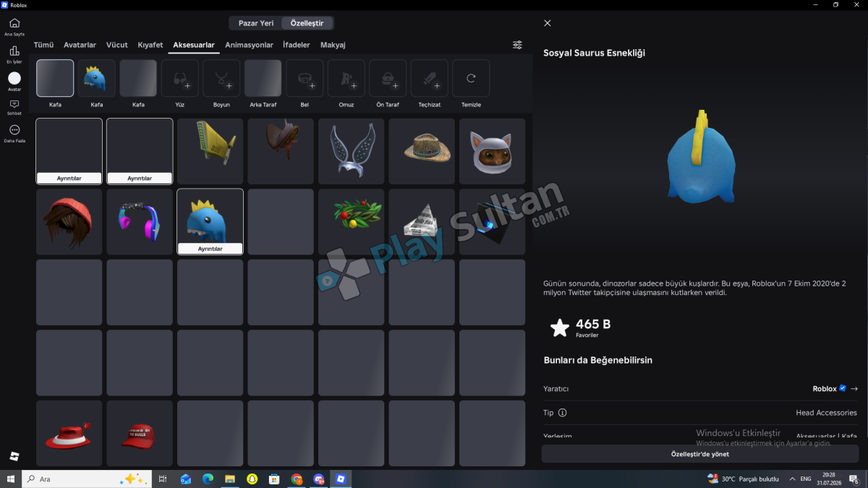This screenshot has height=488, width=868.
Task: Click the 465 B favorites count
Action: tap(593, 325)
